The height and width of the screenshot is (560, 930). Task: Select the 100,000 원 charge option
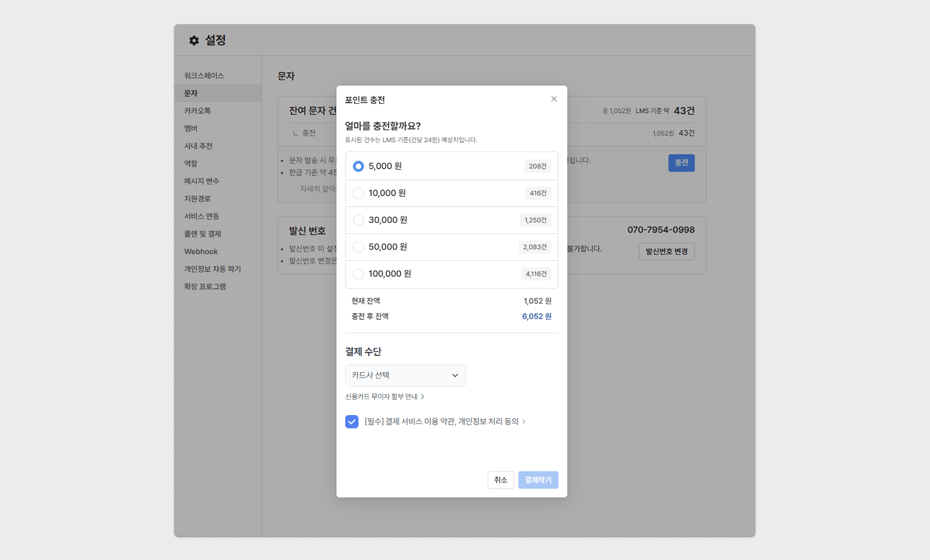[358, 274]
